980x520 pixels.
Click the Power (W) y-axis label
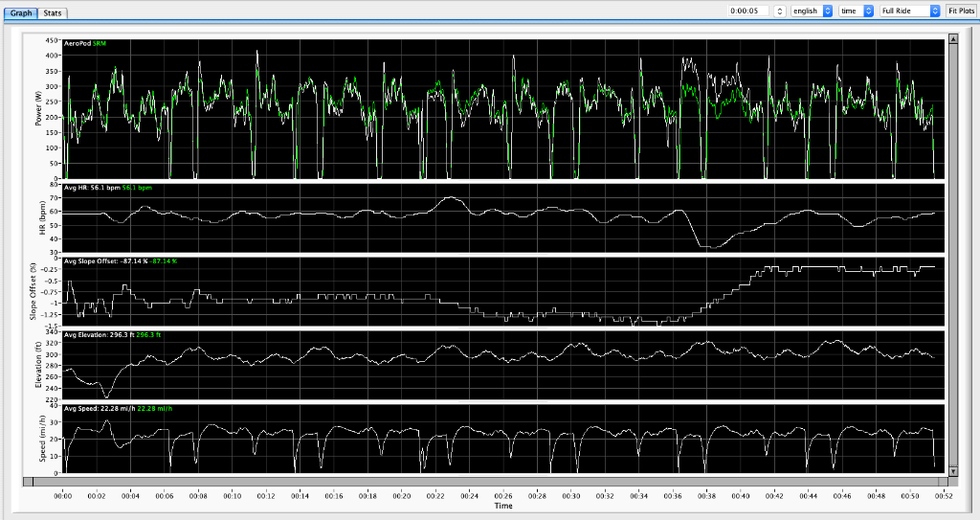(x=39, y=108)
